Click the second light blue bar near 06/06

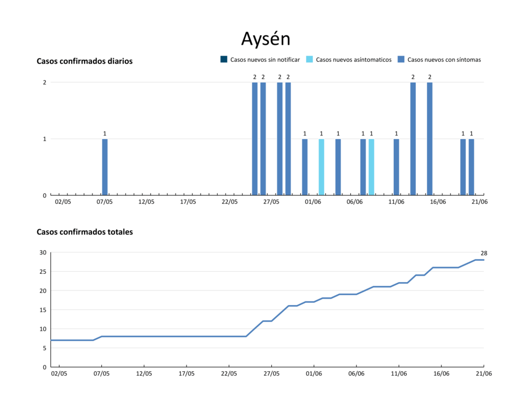[x=371, y=167]
